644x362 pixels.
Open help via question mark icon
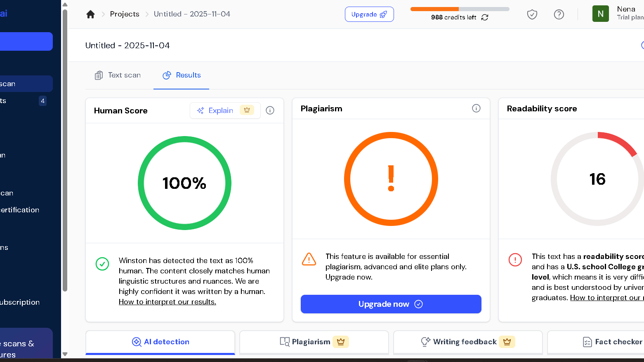pos(559,14)
